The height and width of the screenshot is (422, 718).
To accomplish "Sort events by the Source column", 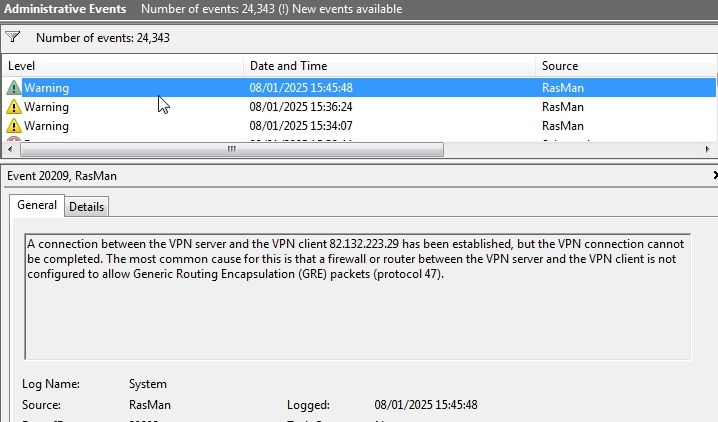I will point(620,66).
